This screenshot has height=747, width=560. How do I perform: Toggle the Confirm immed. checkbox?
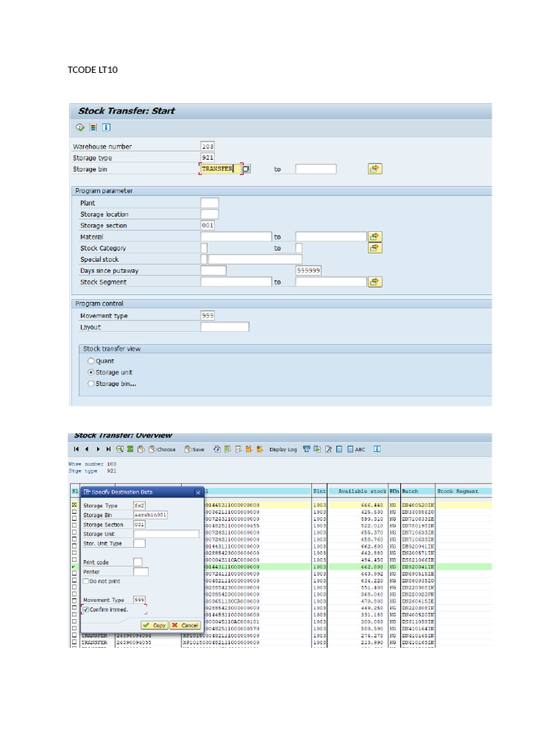tap(86, 609)
